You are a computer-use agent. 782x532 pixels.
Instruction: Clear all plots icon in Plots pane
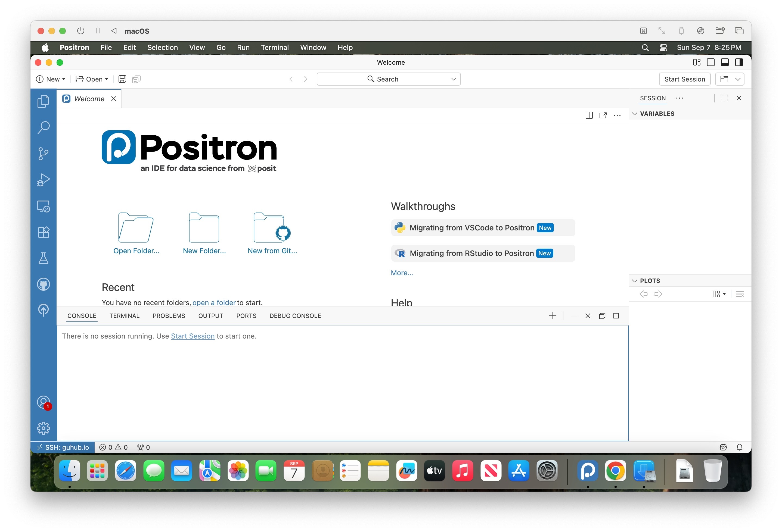point(740,294)
